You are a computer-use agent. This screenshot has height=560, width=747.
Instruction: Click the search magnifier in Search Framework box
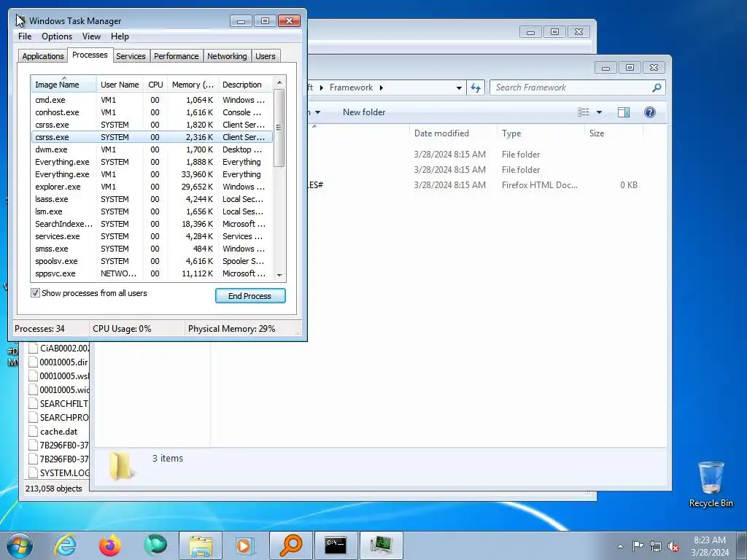tap(657, 87)
